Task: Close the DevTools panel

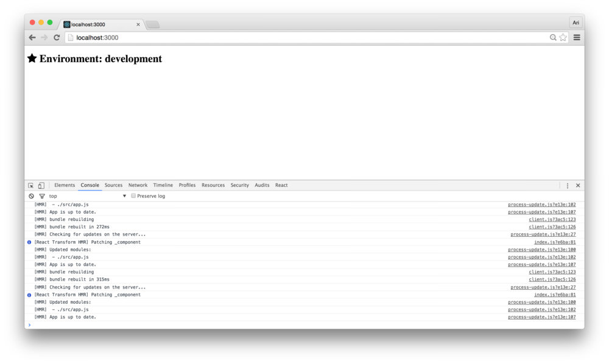Action: tap(578, 186)
